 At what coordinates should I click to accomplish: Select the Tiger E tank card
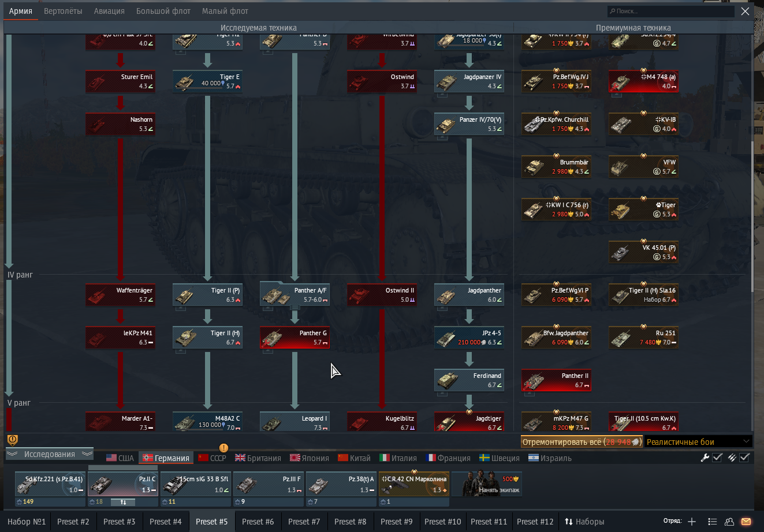[207, 81]
